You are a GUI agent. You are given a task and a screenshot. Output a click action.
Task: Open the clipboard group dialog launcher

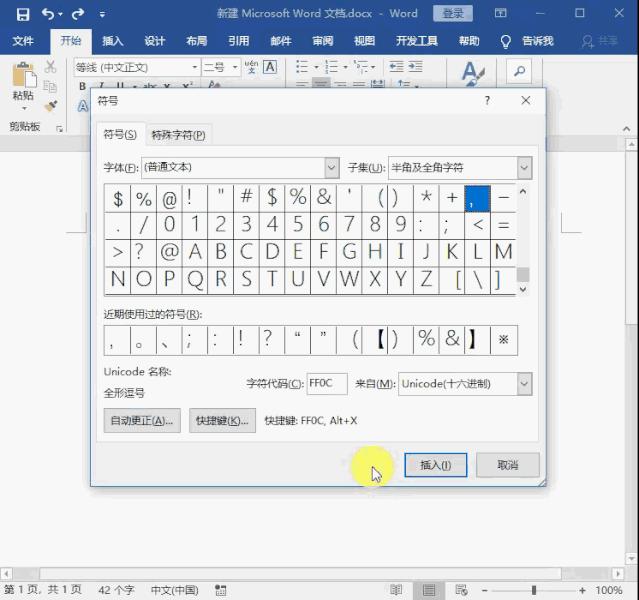coord(59,129)
